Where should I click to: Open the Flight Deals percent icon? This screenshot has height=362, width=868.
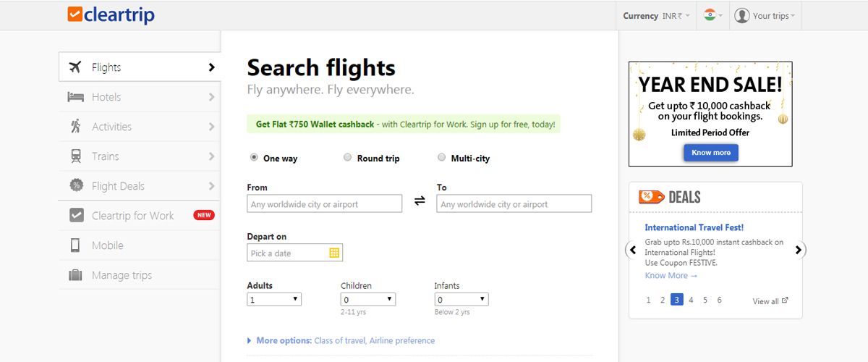(x=76, y=186)
